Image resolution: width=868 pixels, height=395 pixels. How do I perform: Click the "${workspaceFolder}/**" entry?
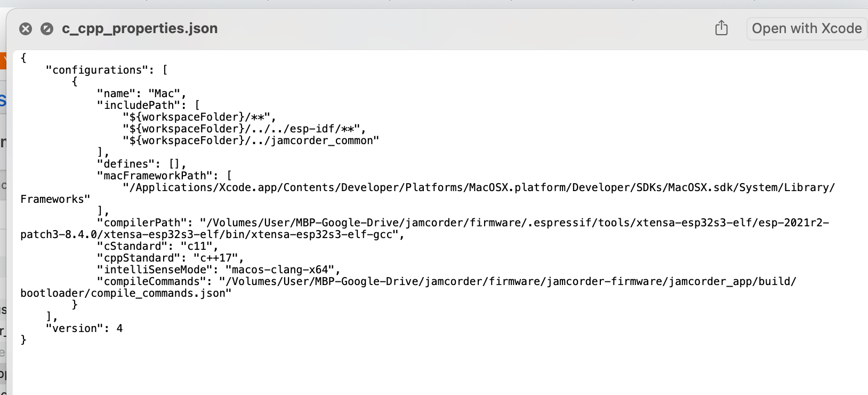tap(199, 117)
